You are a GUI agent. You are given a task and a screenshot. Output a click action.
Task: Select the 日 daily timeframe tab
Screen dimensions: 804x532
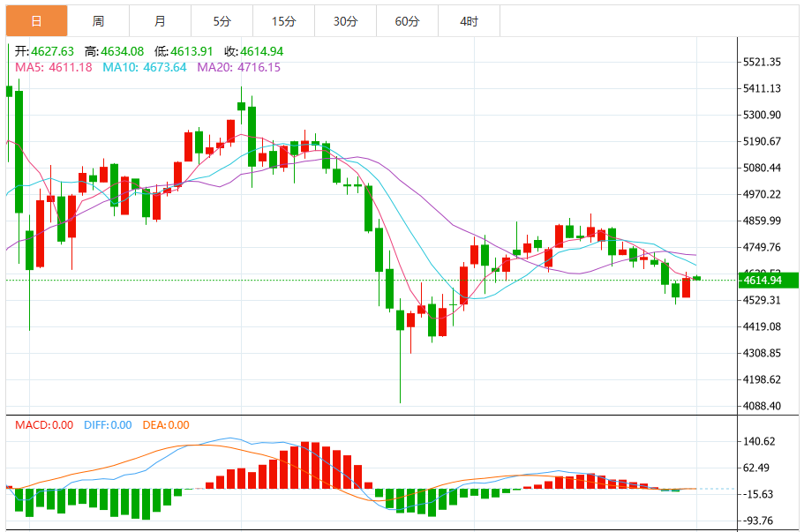pos(36,21)
